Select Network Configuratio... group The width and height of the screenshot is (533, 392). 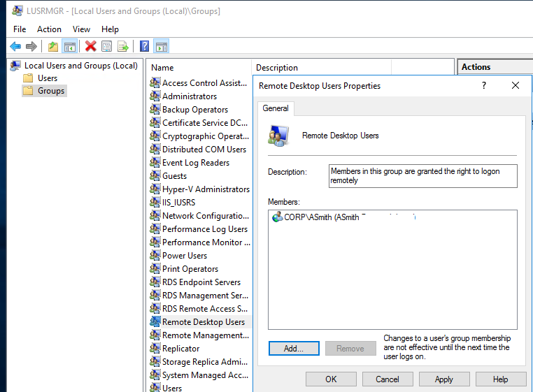tap(206, 216)
